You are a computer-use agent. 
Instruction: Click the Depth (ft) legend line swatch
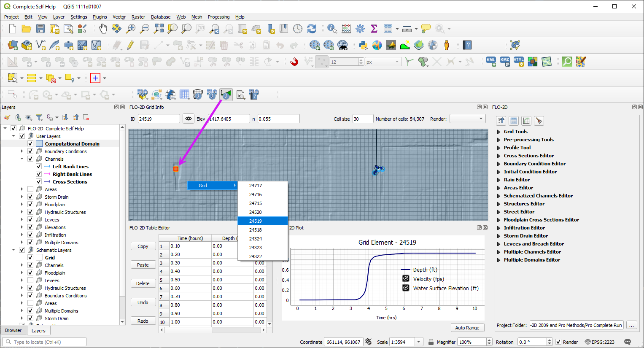click(405, 270)
